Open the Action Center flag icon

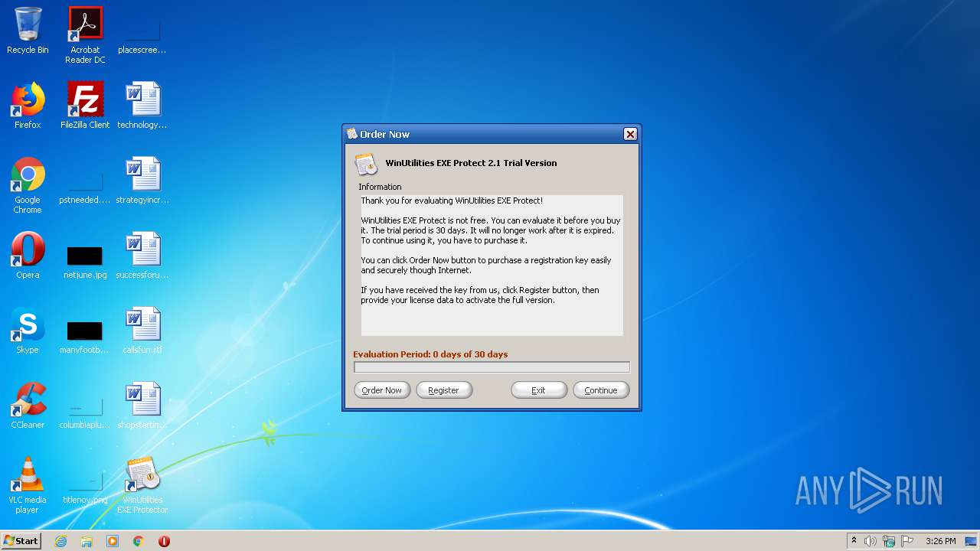[907, 541]
